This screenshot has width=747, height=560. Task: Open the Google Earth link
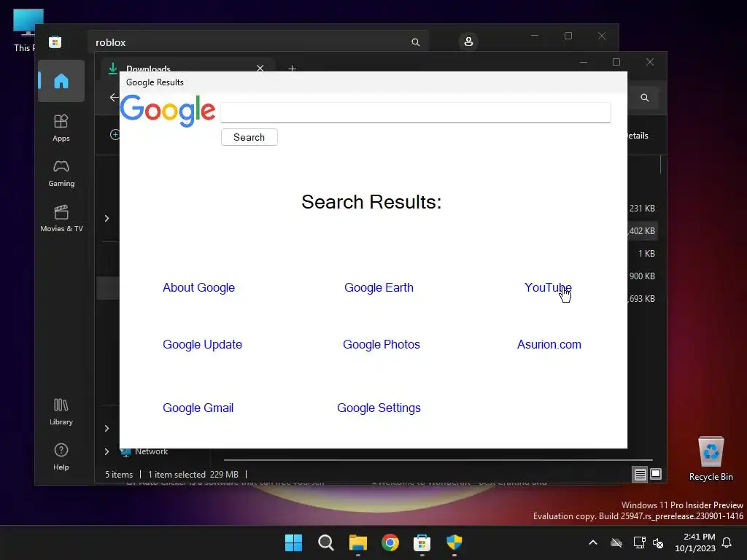[x=379, y=287]
